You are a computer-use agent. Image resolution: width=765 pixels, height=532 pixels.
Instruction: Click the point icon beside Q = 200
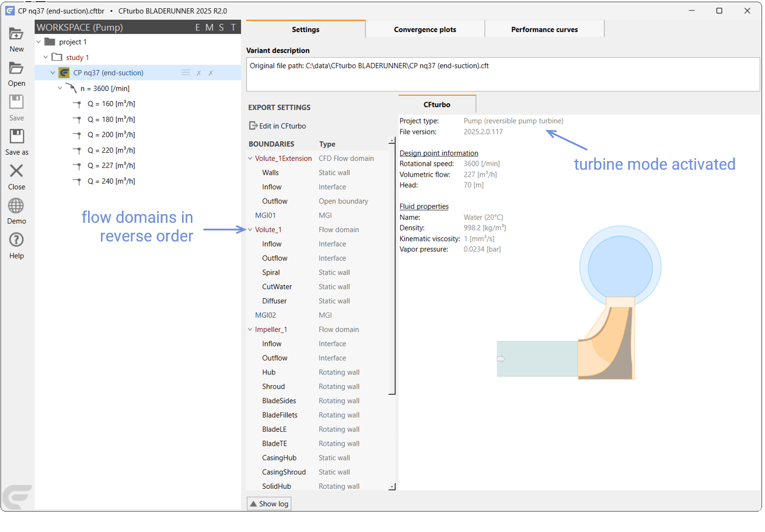[76, 135]
